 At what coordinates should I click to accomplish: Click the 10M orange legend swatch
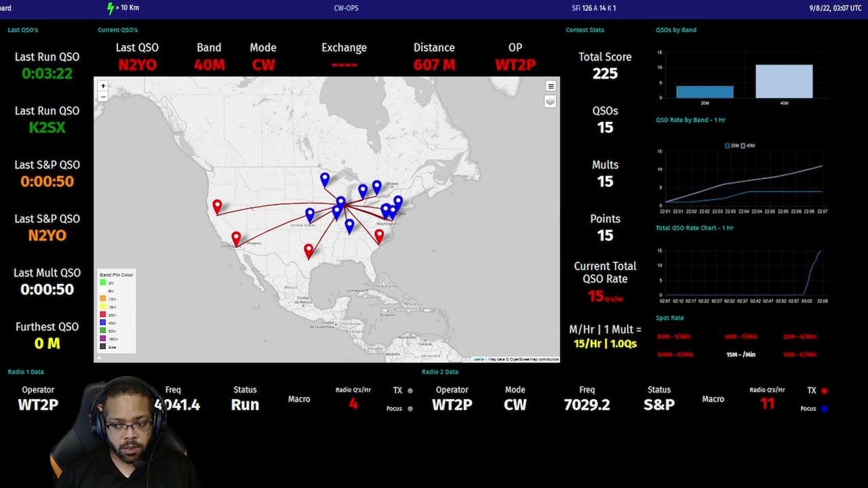(x=103, y=298)
